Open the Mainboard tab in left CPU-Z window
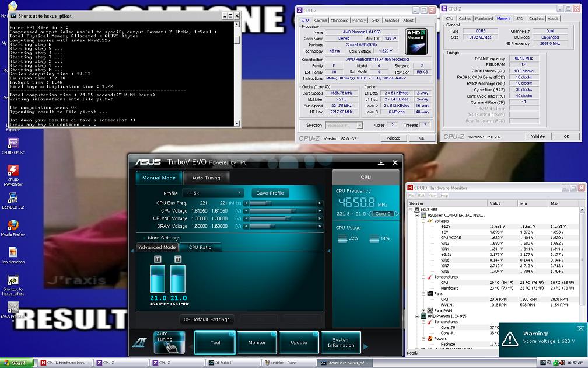Image resolution: width=588 pixels, height=368 pixels. 339,20
